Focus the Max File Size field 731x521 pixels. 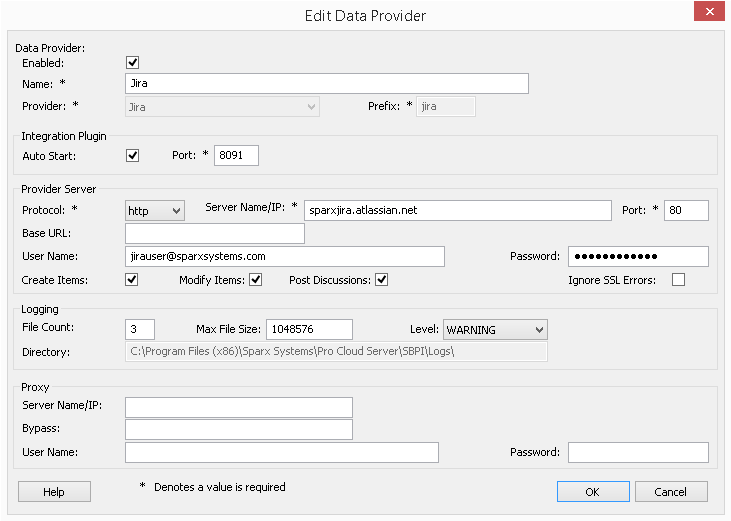pyautogui.click(x=309, y=329)
